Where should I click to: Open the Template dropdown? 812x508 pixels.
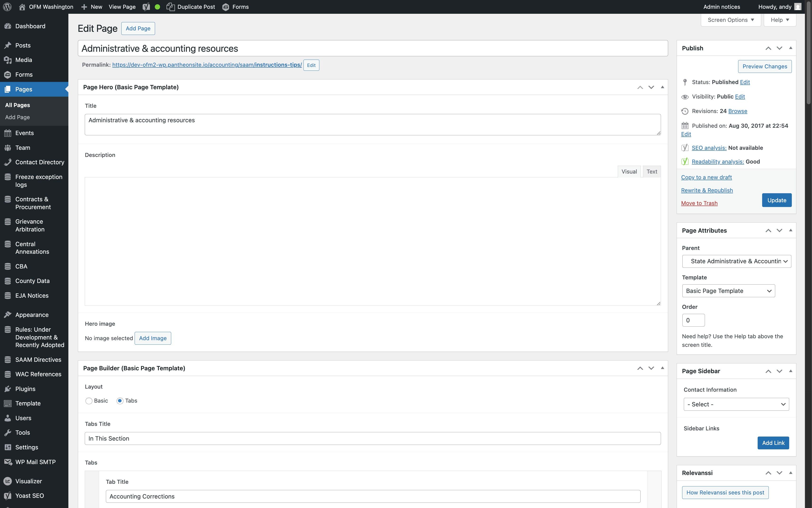(x=728, y=291)
